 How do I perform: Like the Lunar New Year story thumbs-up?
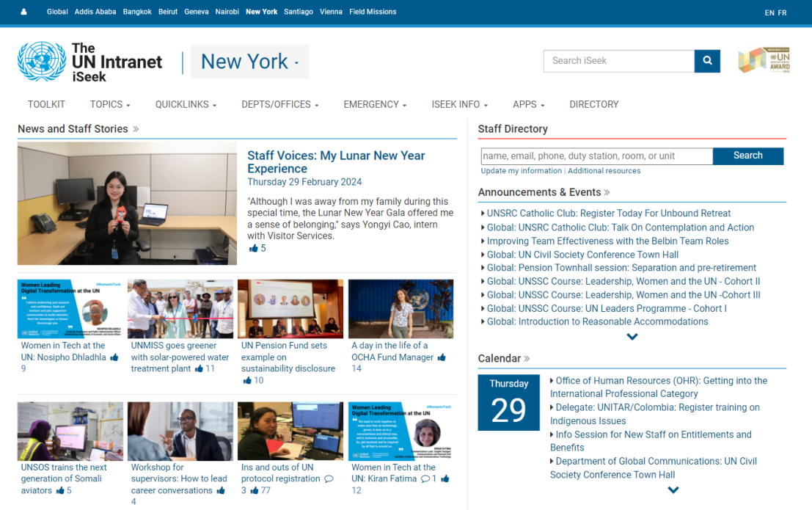[x=253, y=249]
